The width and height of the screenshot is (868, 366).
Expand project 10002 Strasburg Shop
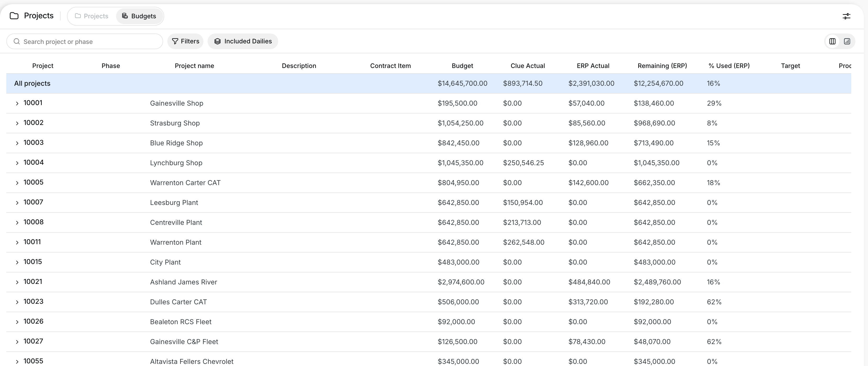(x=17, y=123)
